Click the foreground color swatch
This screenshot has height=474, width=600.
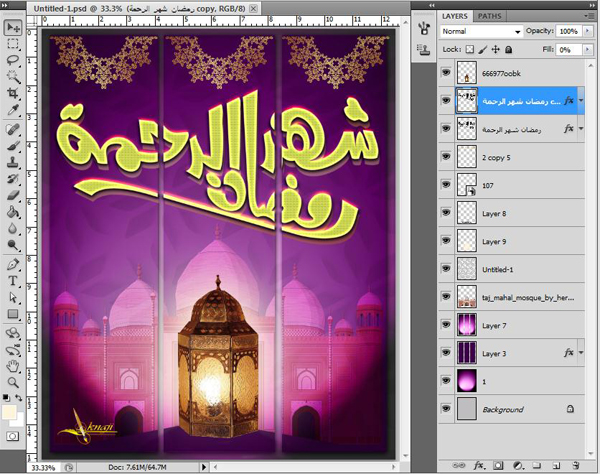tap(10, 413)
